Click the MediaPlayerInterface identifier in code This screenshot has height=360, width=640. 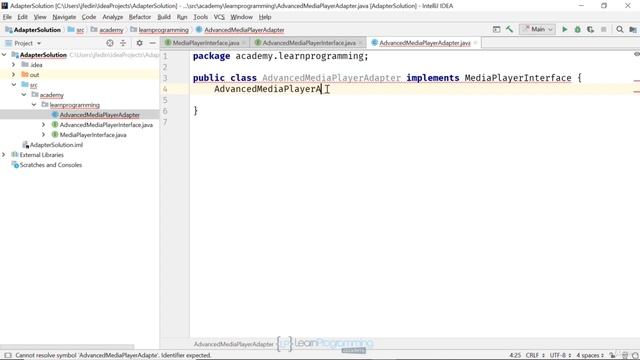pyautogui.click(x=518, y=78)
